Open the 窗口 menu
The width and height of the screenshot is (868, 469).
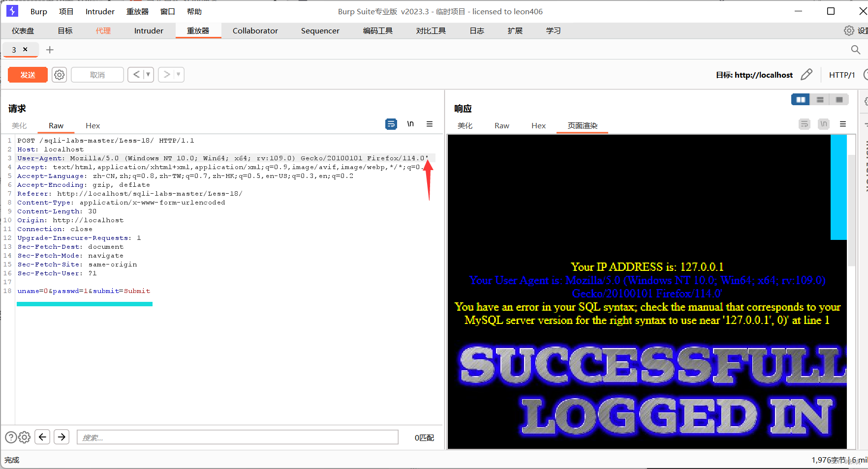[x=168, y=11]
